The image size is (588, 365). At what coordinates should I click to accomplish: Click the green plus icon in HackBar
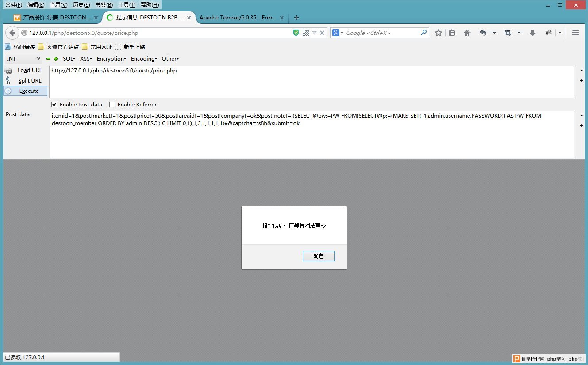(56, 59)
